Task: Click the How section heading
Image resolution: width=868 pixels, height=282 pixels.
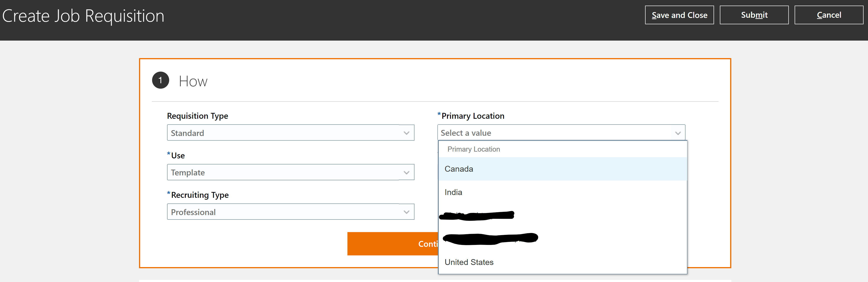Action: pyautogui.click(x=193, y=81)
